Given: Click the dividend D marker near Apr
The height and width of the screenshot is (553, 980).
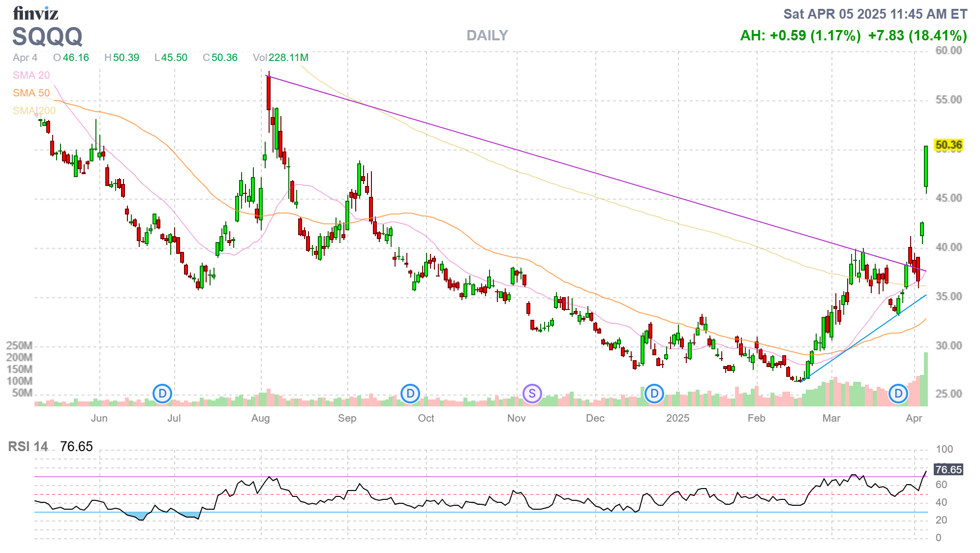Looking at the screenshot, I should [x=898, y=394].
